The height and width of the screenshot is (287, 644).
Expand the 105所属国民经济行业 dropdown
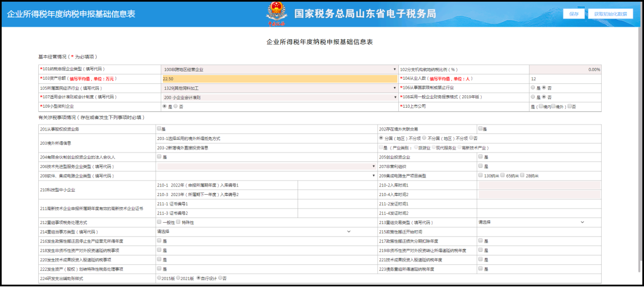tap(279, 88)
